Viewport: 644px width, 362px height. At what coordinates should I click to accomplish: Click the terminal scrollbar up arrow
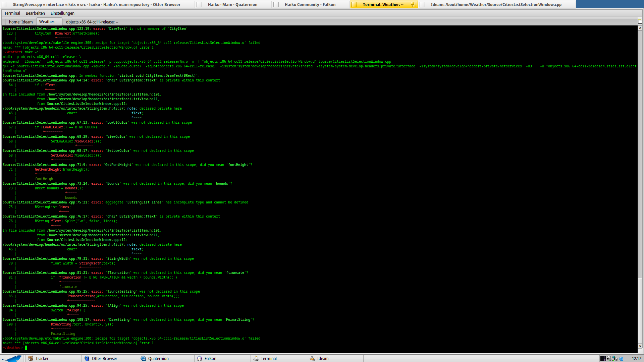(x=640, y=28)
